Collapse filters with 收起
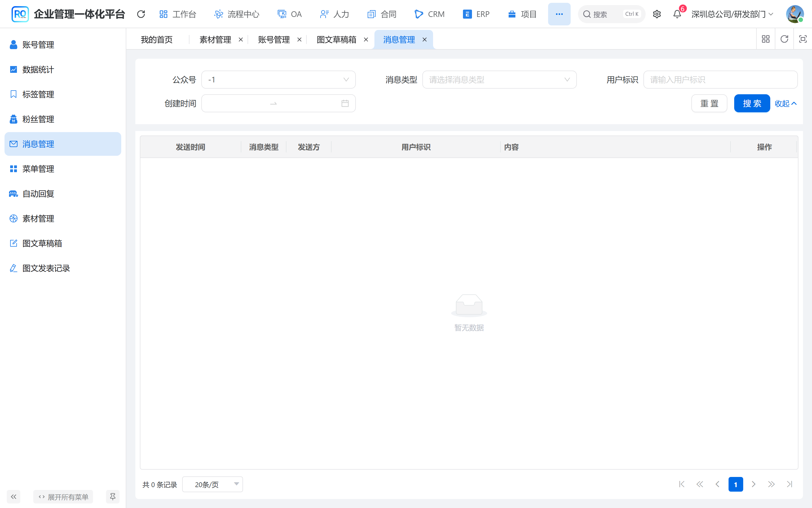 click(x=785, y=104)
